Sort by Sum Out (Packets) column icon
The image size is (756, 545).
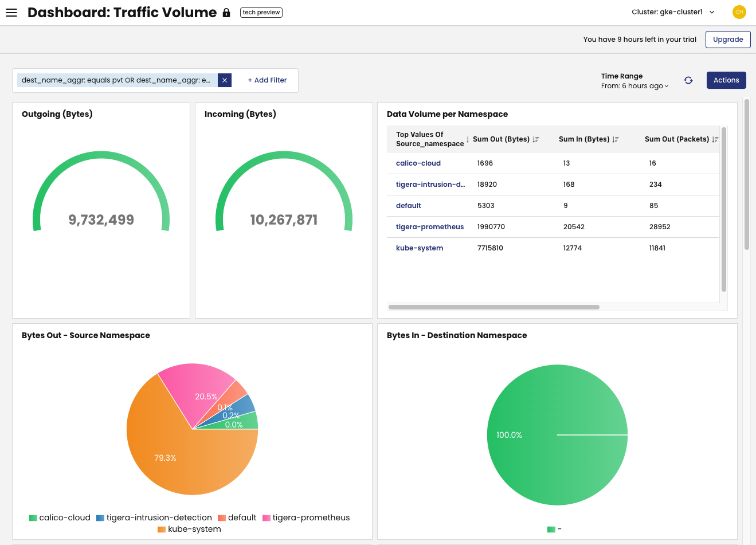pos(715,139)
